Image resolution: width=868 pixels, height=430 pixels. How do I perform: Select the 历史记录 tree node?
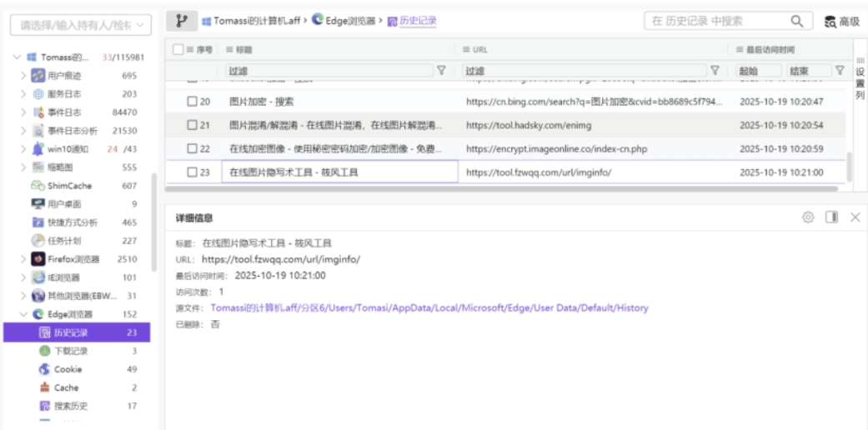[x=77, y=332]
